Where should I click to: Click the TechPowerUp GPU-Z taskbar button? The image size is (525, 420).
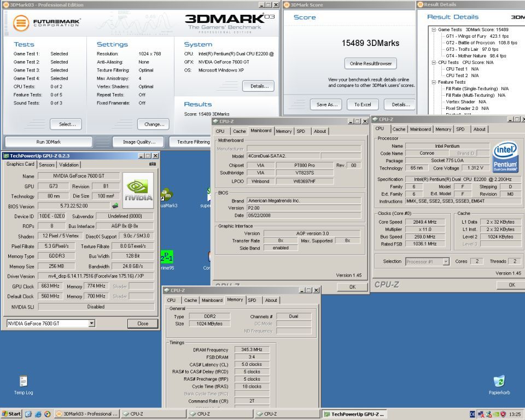point(354,414)
